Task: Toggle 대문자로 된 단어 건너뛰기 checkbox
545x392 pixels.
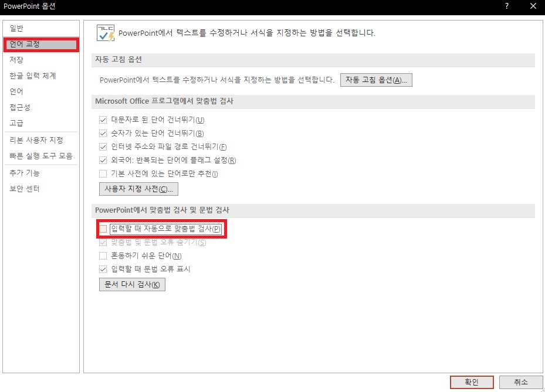Action: click(x=103, y=120)
